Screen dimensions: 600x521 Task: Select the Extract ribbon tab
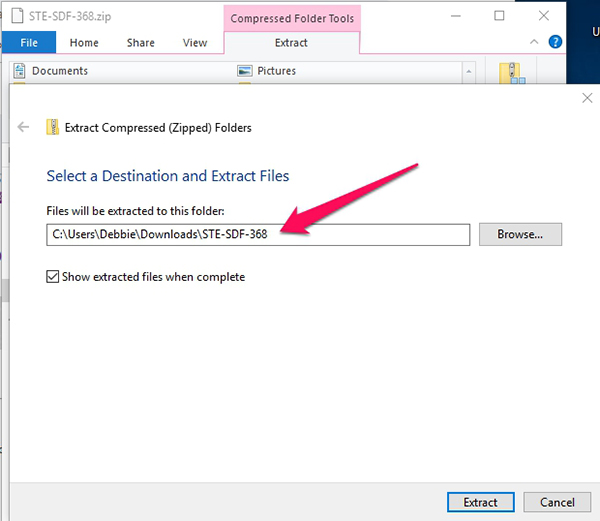coord(291,43)
